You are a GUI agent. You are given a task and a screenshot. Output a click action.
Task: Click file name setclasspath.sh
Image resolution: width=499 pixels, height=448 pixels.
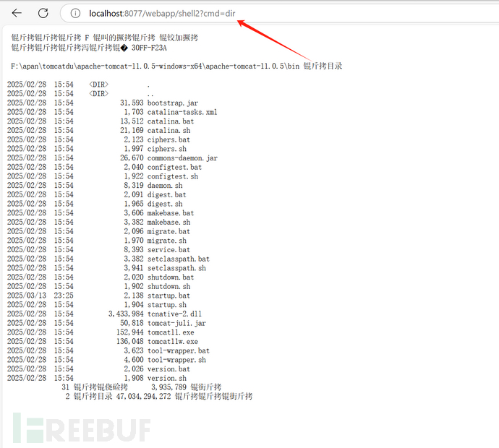(x=176, y=268)
